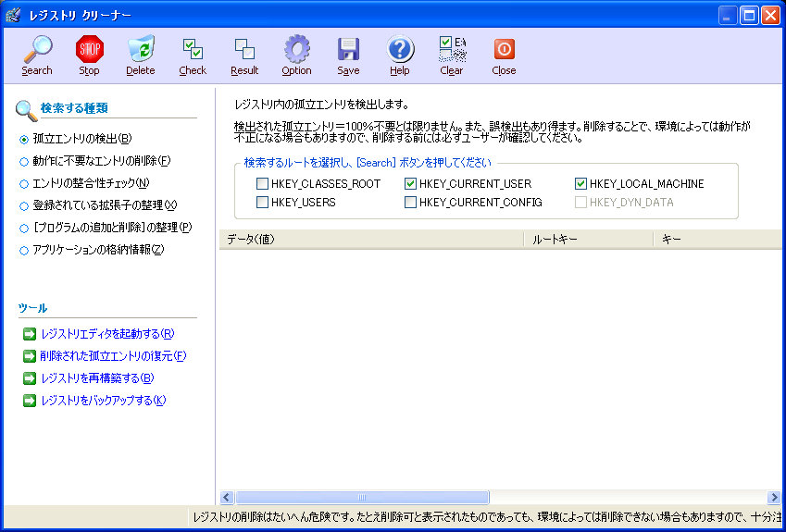Click the ルートキー column header
This screenshot has height=532, width=786.
click(588, 240)
